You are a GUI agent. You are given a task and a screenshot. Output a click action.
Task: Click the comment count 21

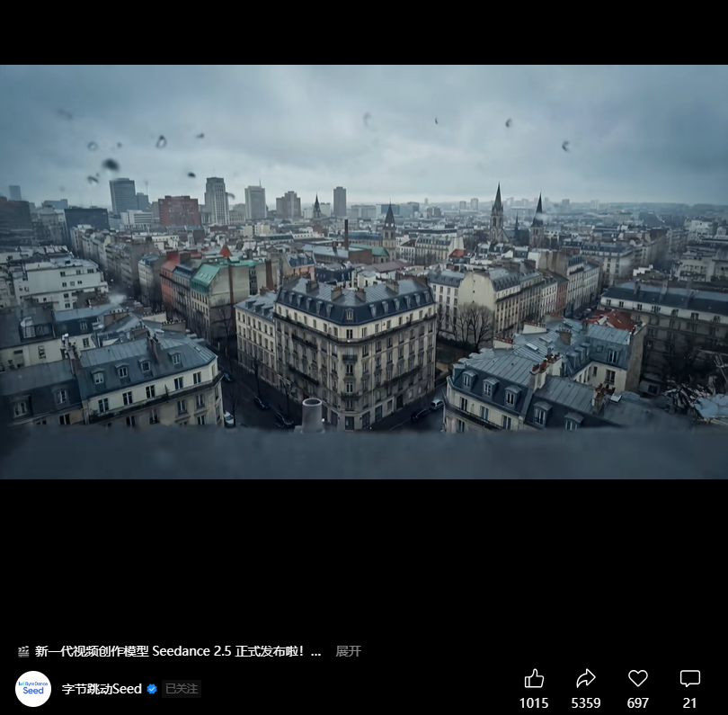pos(690,703)
